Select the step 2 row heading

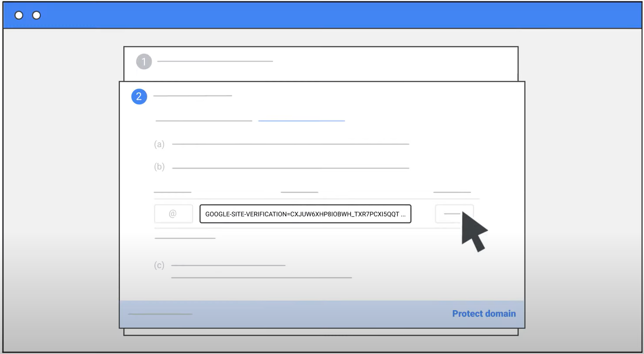coord(192,95)
